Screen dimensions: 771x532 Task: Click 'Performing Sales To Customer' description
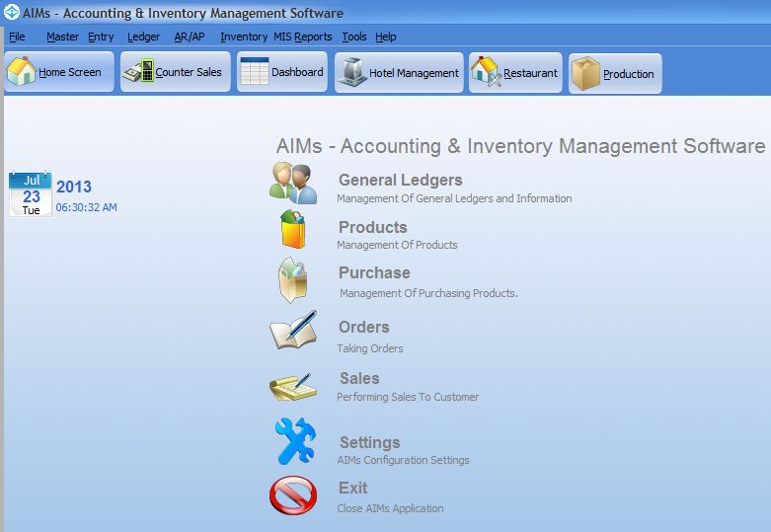[x=408, y=397]
